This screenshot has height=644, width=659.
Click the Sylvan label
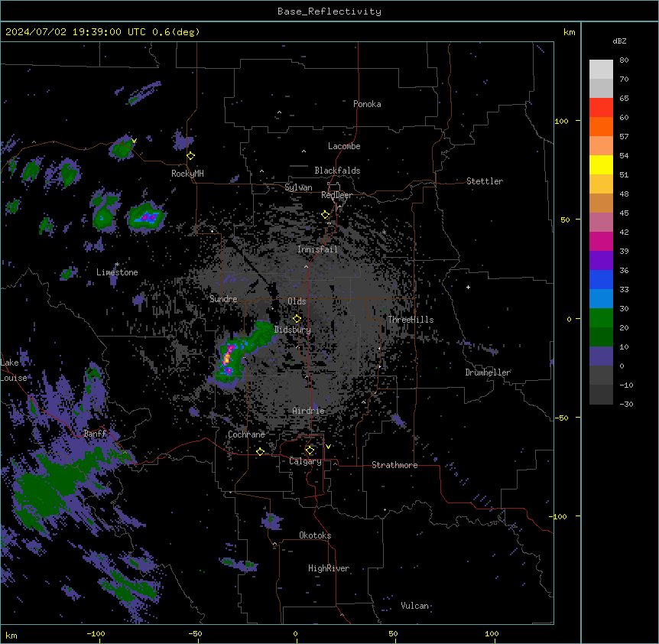(298, 187)
